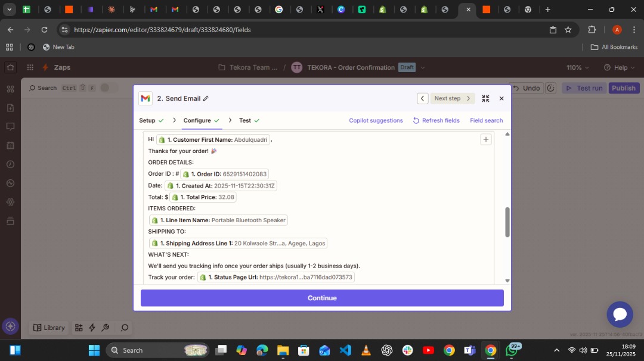Open sidebar apps overview icon

point(11,89)
